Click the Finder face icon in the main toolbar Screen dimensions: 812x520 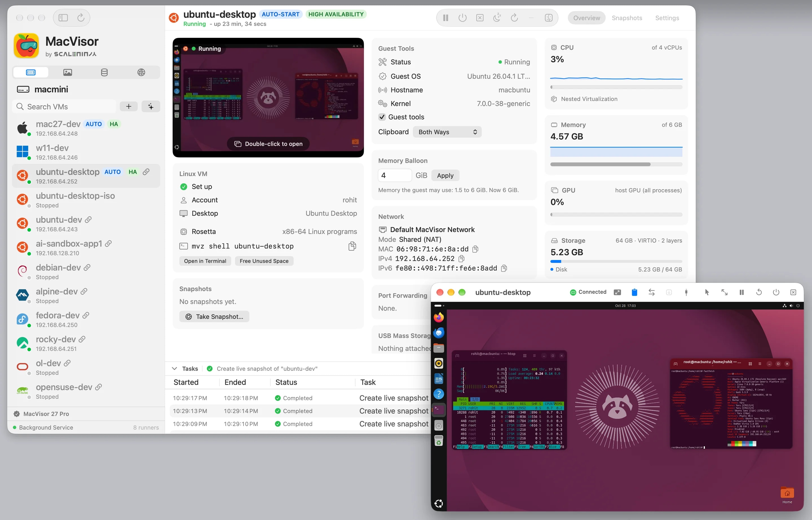click(x=549, y=18)
